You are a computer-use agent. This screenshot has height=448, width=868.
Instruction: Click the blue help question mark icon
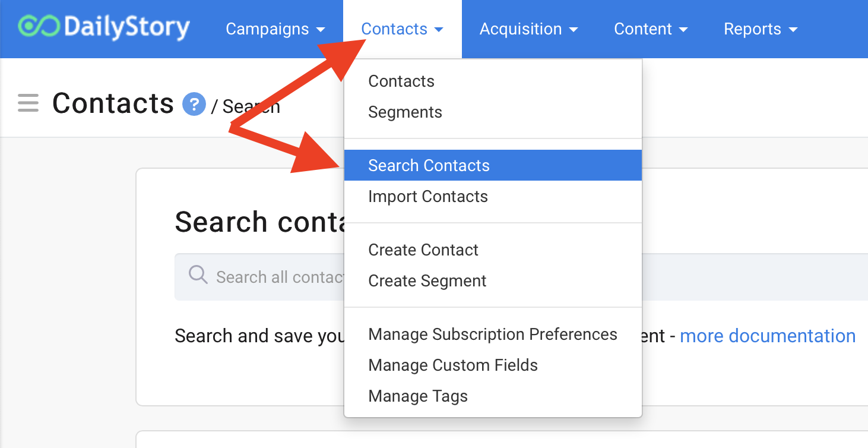(x=194, y=105)
